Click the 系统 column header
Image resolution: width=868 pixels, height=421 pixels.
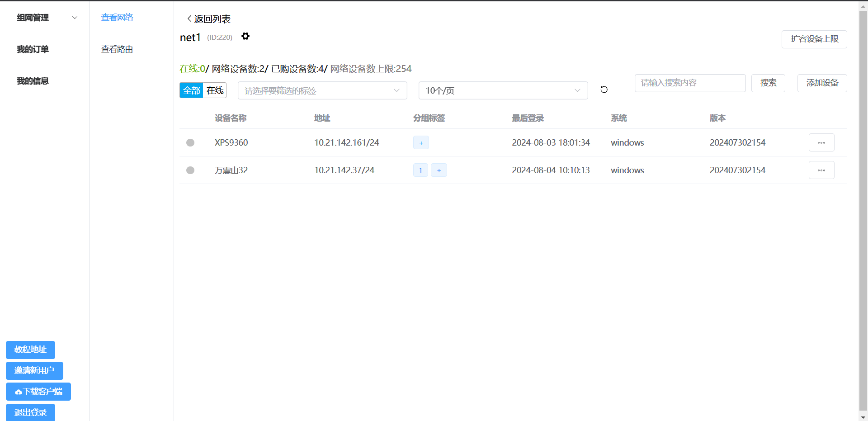click(619, 118)
